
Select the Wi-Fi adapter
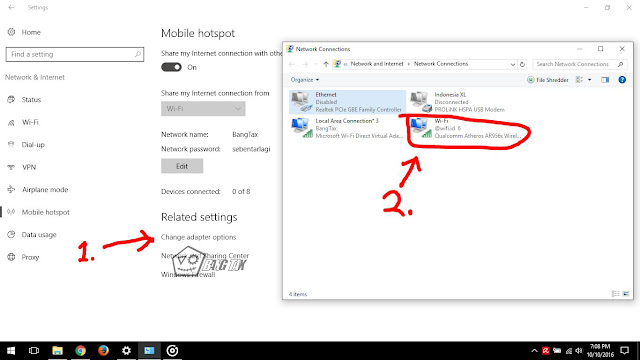pos(465,128)
